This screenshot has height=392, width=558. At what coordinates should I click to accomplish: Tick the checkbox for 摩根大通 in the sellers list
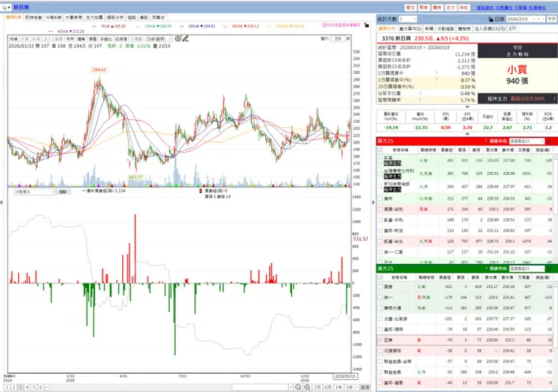click(380, 308)
